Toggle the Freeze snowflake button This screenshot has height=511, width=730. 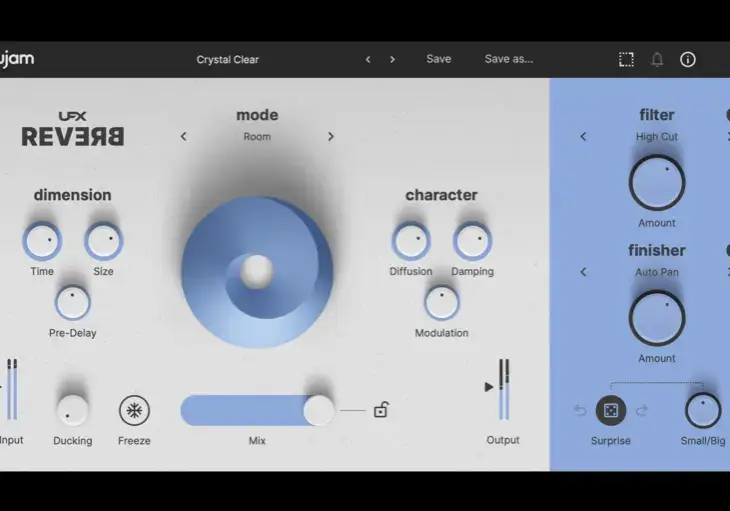click(134, 410)
